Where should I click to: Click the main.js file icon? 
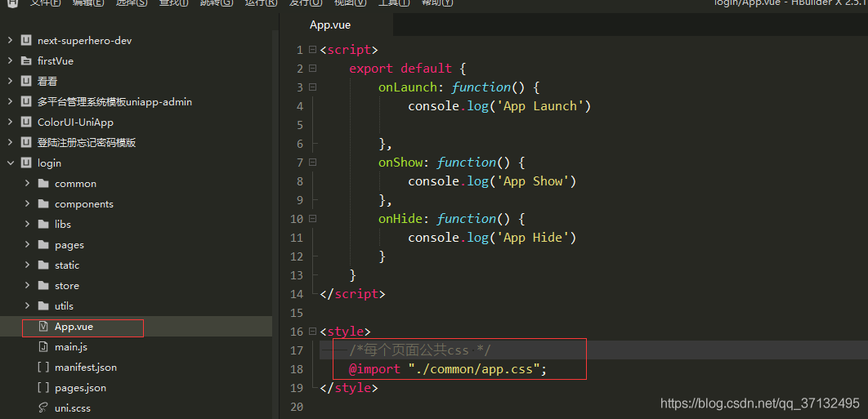[43, 346]
